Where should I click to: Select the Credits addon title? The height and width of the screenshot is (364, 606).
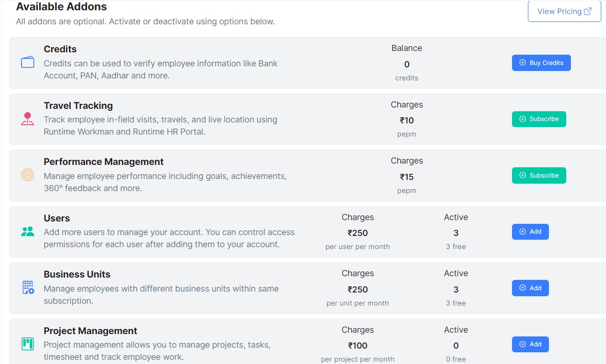tap(60, 49)
